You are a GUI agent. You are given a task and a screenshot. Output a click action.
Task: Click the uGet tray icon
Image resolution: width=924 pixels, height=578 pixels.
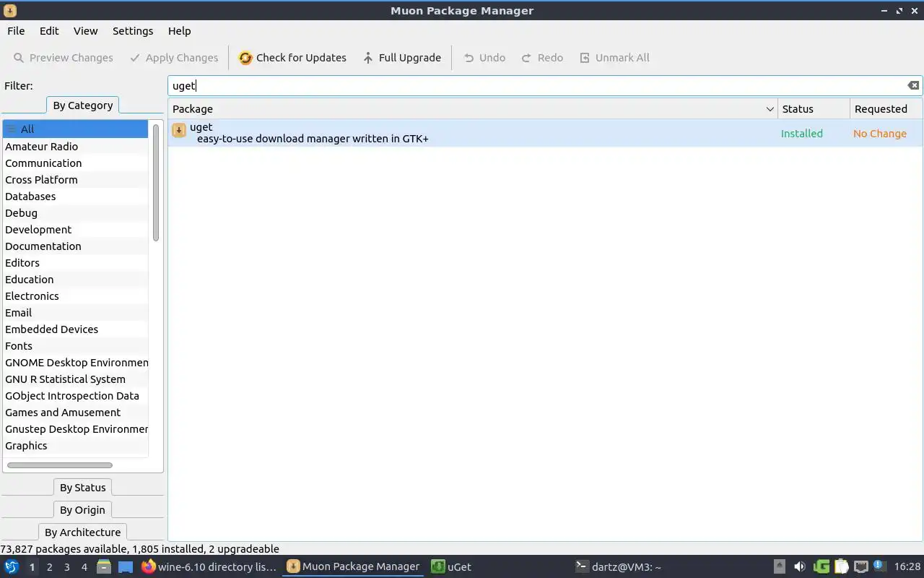(x=821, y=567)
